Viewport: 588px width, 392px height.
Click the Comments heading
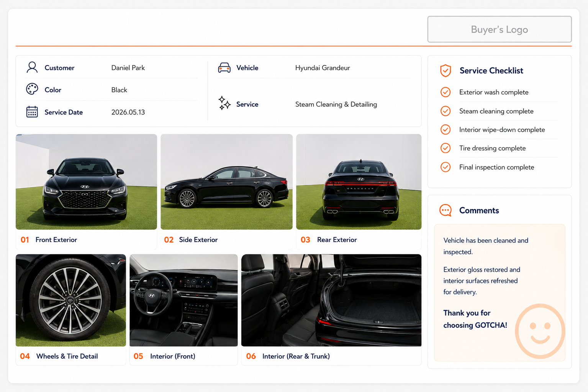479,210
